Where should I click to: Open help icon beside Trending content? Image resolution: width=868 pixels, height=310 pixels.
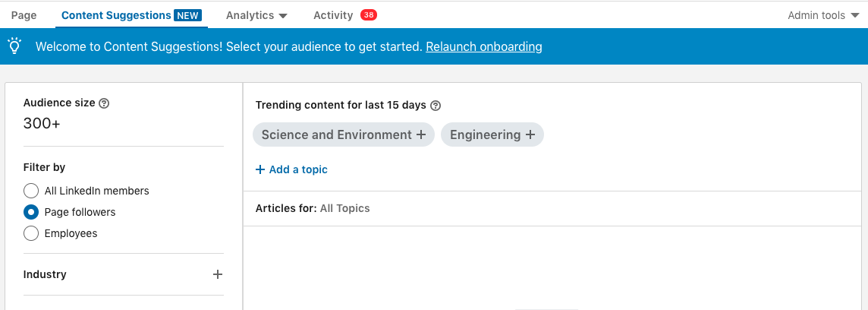coord(436,106)
